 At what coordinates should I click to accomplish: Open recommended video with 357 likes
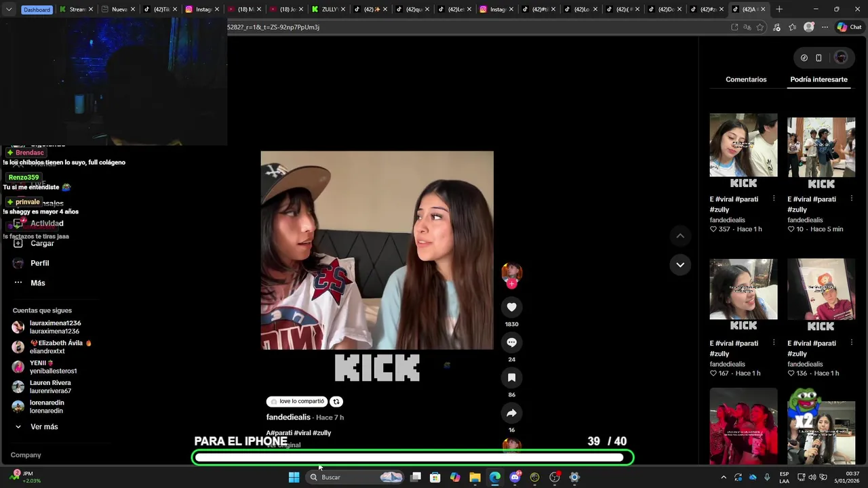(743, 151)
